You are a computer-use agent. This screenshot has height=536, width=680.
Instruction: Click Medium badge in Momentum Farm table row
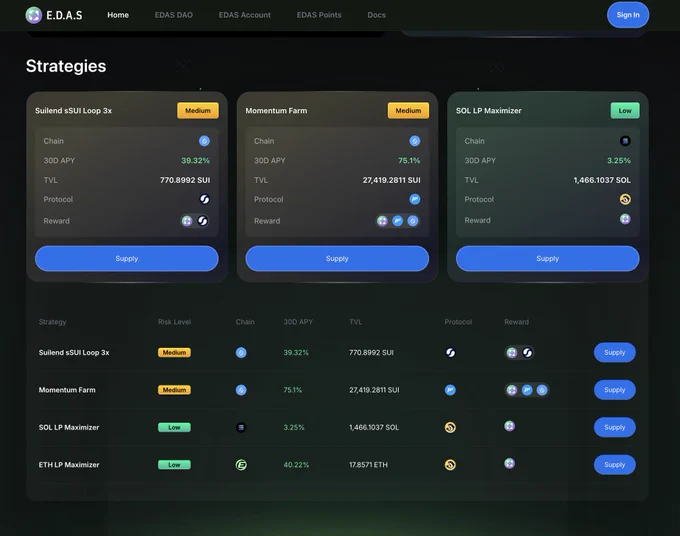(x=174, y=390)
